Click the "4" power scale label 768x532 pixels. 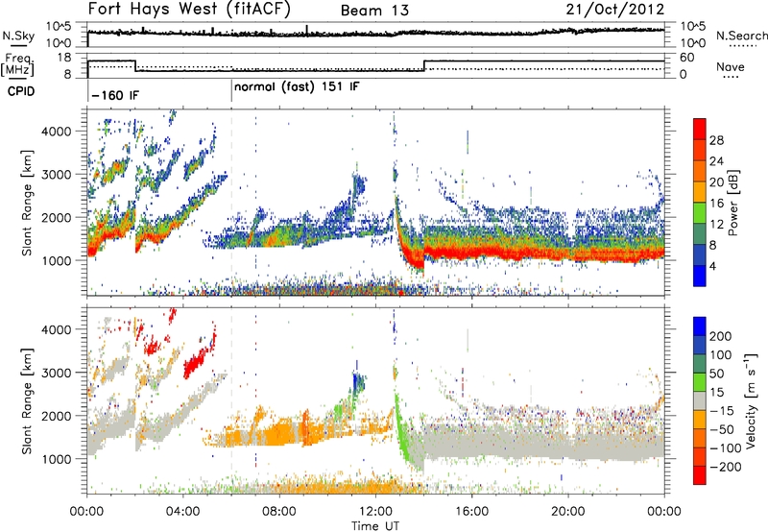point(713,266)
